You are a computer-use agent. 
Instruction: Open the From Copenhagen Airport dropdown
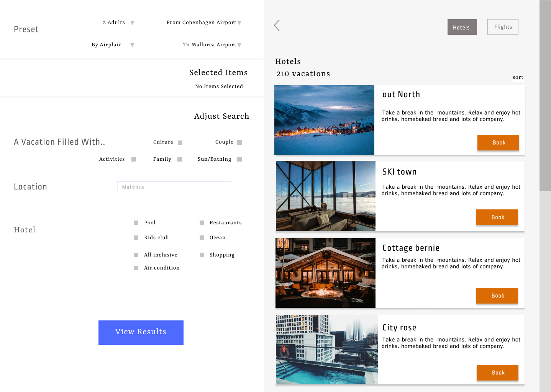tap(239, 23)
